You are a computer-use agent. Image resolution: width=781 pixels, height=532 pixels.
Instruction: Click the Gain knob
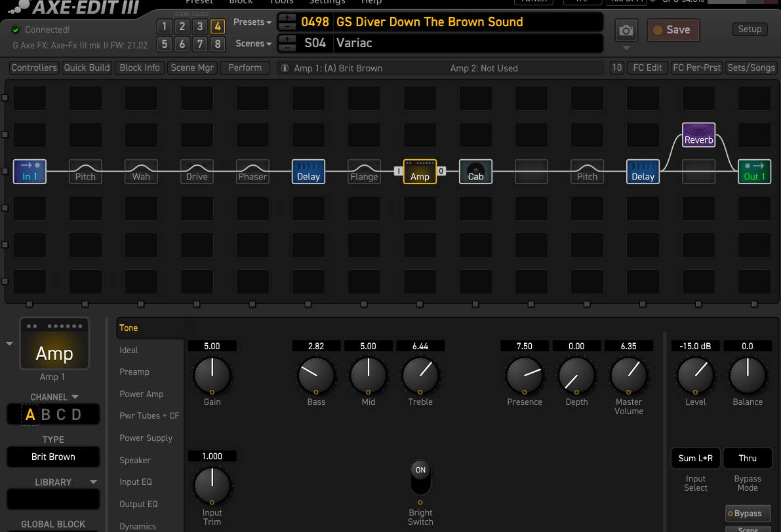tap(212, 375)
